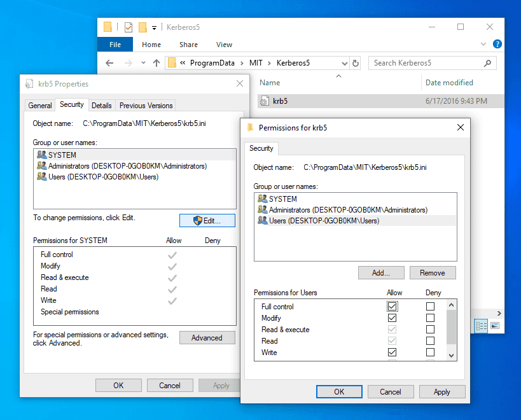The width and height of the screenshot is (521, 420).
Task: Go up one folder level arrow
Action: click(156, 63)
